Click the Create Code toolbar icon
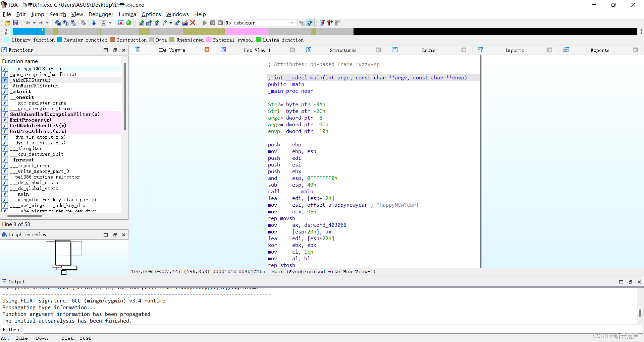644x342 pixels. pyautogui.click(x=141, y=22)
